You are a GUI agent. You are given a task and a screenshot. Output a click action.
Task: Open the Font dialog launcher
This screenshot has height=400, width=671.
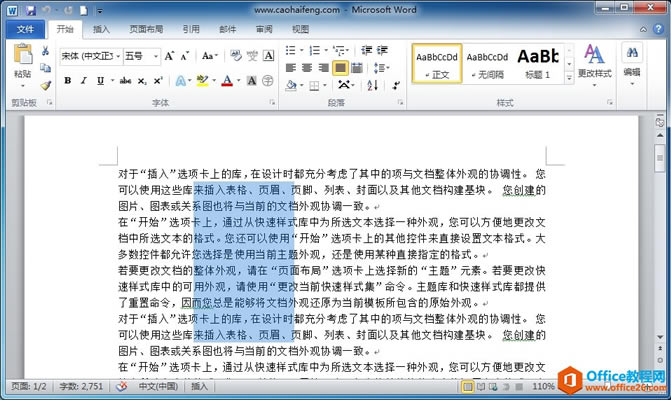(272, 102)
